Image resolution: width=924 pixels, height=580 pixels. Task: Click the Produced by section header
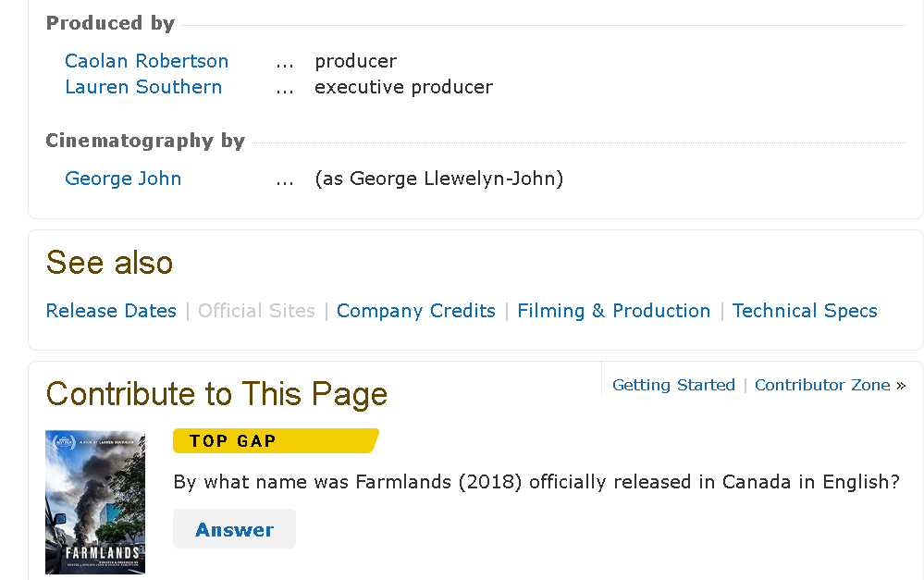pyautogui.click(x=110, y=23)
